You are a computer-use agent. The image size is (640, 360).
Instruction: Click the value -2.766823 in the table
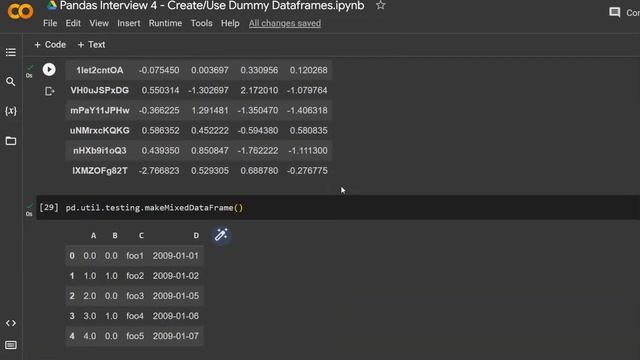coord(159,171)
